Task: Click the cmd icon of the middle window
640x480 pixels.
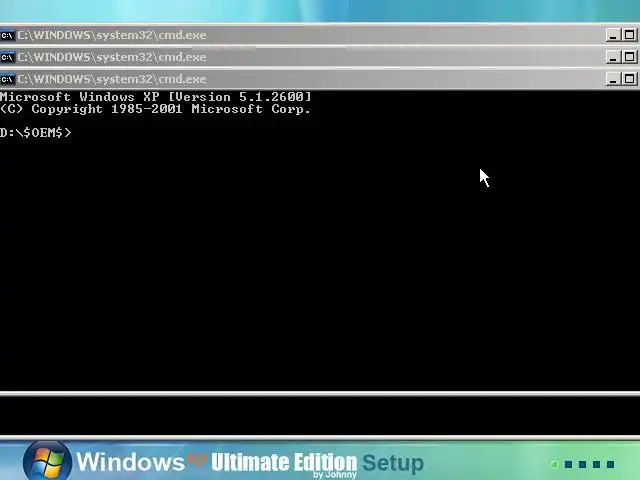Action: click(7, 57)
